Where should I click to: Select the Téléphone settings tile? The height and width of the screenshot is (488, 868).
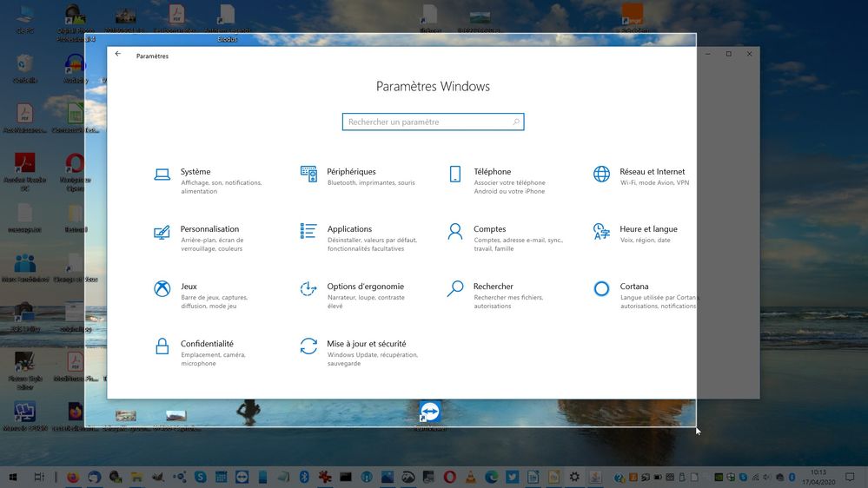click(x=492, y=172)
